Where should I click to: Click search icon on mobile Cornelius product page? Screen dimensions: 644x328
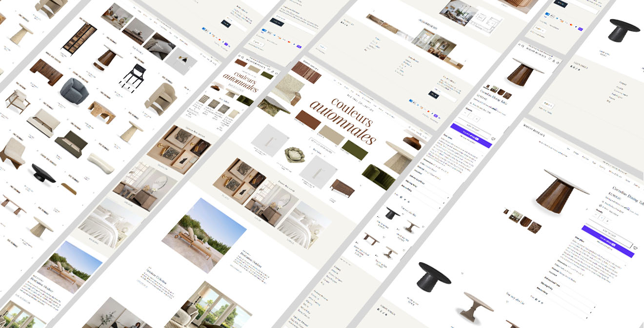click(x=523, y=47)
